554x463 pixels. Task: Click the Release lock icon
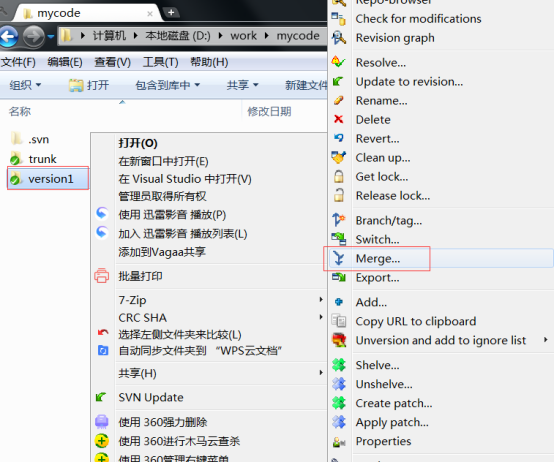point(339,195)
